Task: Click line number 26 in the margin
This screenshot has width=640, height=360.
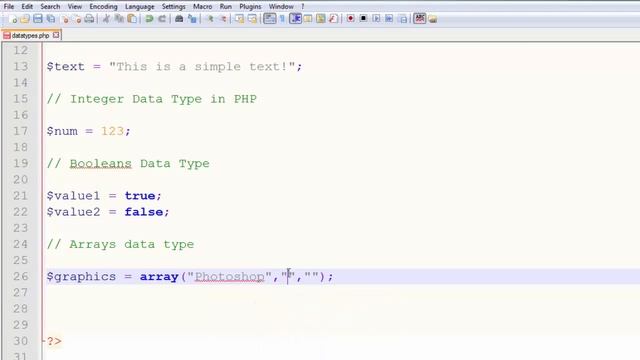Action: 20,277
